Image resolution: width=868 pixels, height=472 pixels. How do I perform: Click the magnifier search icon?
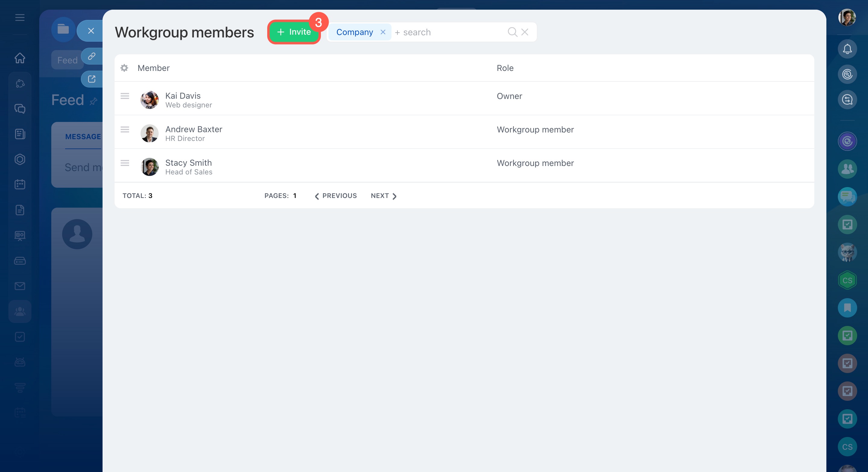(x=512, y=32)
